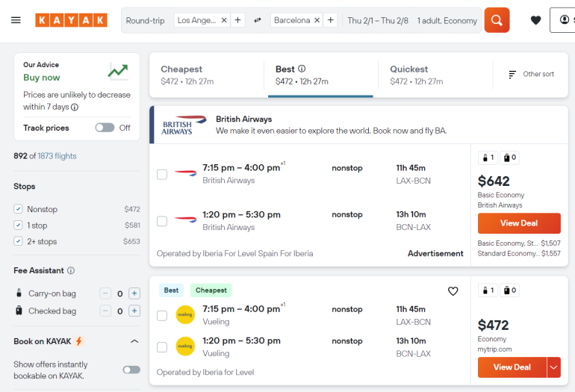575x392 pixels.
Task: Swap origin and destination arrows icon
Action: point(258,20)
